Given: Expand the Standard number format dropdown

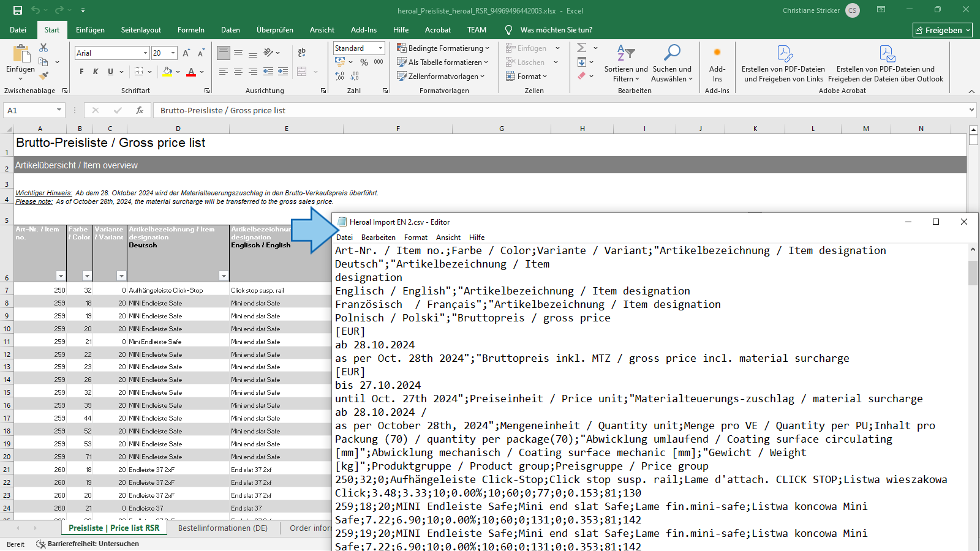Looking at the screenshot, I should pos(380,48).
